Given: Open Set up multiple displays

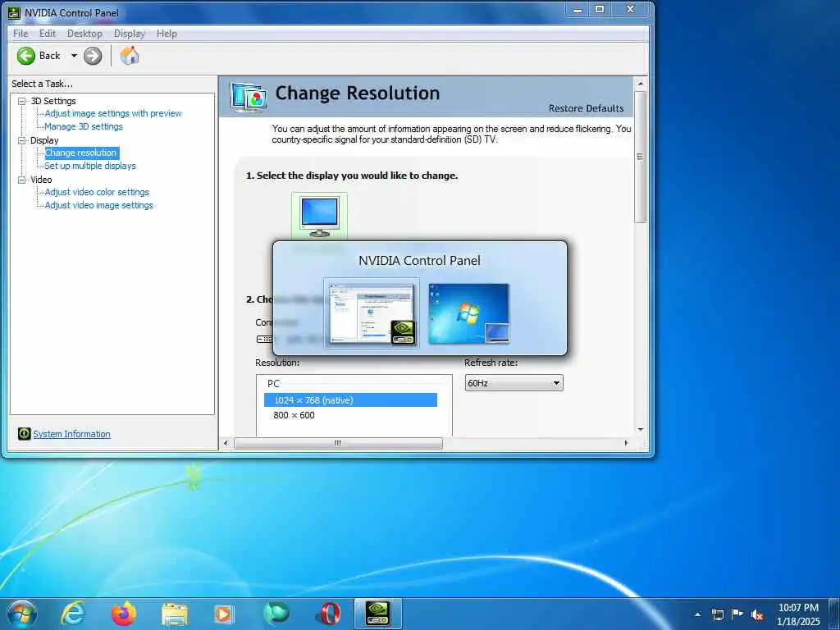Looking at the screenshot, I should [90, 166].
